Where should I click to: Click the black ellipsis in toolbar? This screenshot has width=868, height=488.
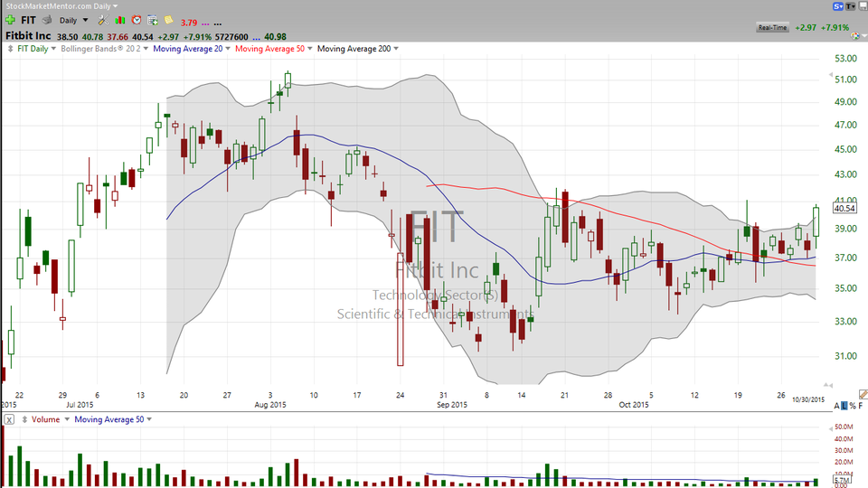[218, 23]
